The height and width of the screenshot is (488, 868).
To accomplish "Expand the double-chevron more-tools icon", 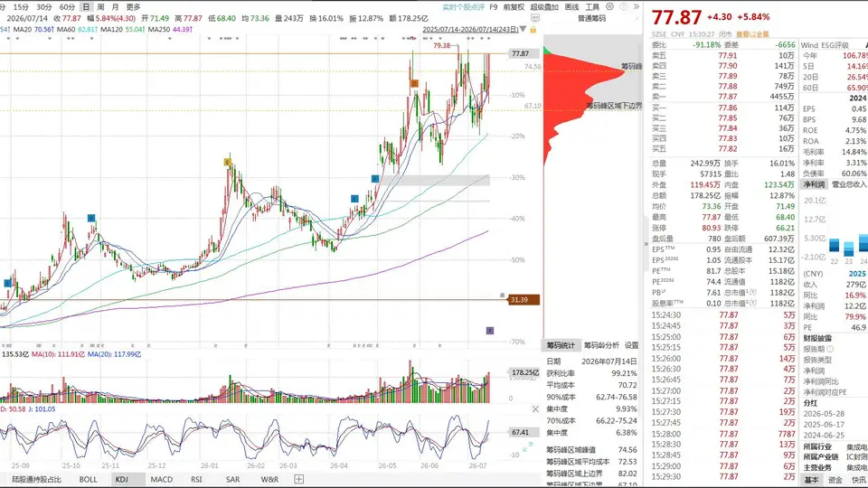I will point(636,6).
